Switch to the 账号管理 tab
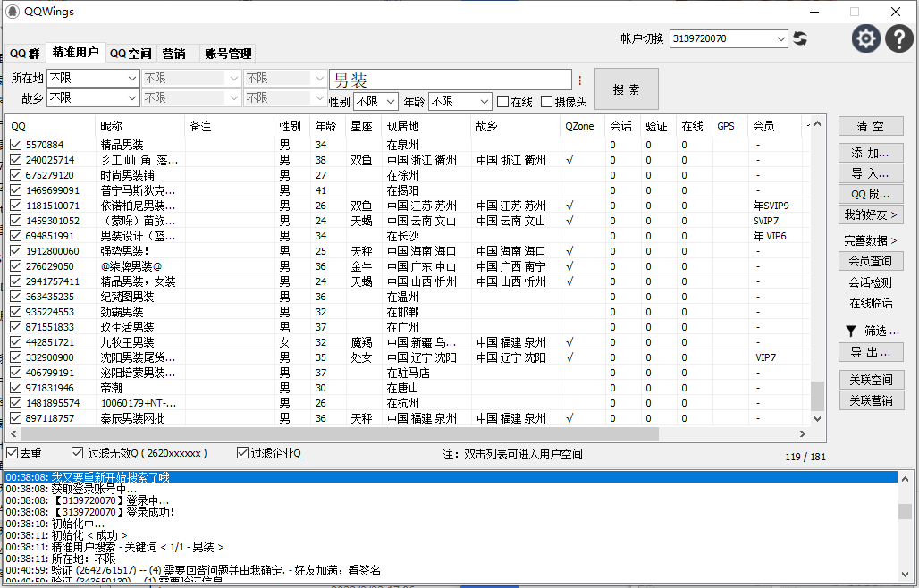The width and height of the screenshot is (919, 588). [x=228, y=54]
